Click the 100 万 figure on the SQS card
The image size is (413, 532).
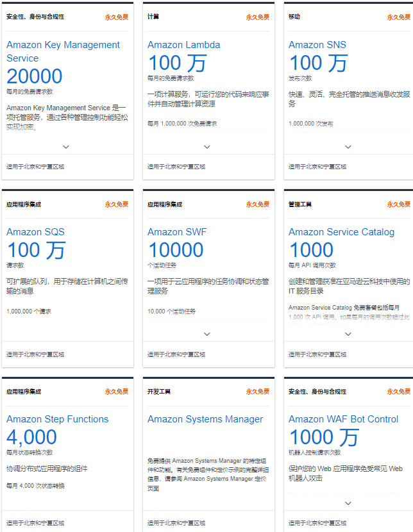tap(37, 251)
